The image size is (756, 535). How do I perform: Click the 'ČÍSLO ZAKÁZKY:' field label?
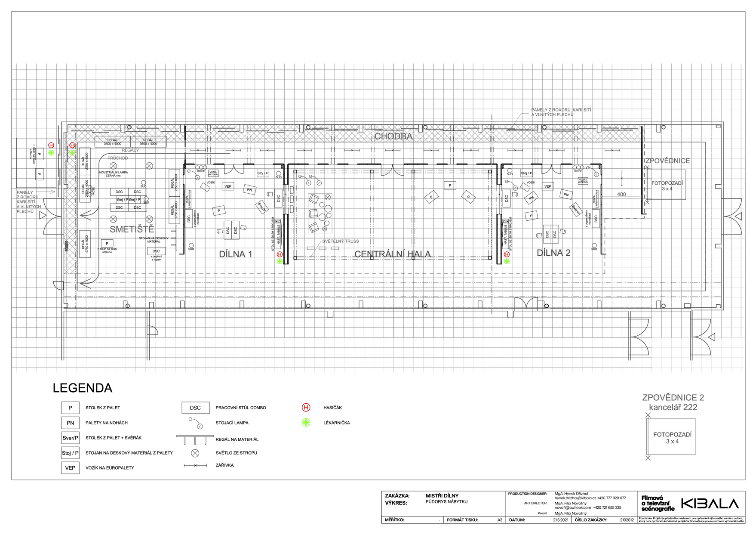tap(591, 520)
